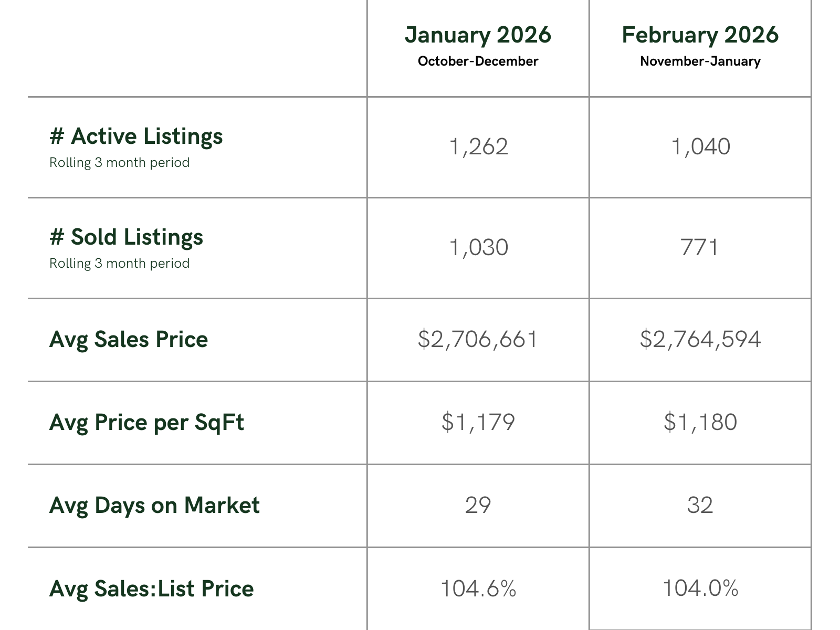The image size is (840, 630).
Task: Click the 29 days on market value
Action: tap(478, 505)
